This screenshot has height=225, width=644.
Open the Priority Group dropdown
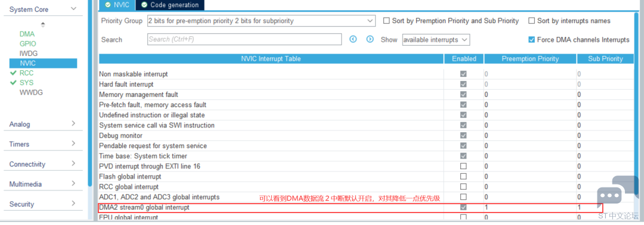(x=261, y=20)
